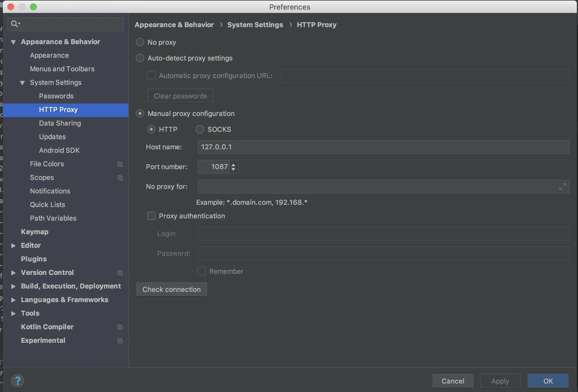Toggle the Remember password checkbox
578x392 pixels.
tap(202, 271)
